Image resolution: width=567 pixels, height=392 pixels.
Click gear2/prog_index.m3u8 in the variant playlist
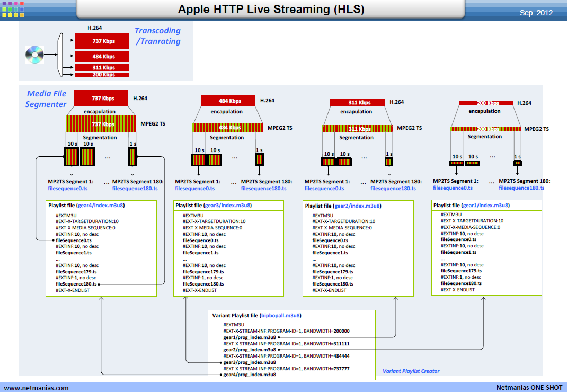point(250,350)
